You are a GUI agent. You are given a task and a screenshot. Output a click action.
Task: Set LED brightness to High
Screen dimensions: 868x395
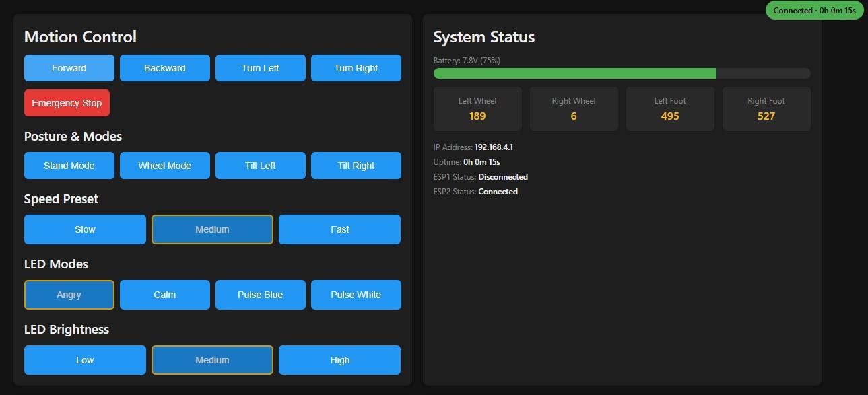click(x=339, y=360)
